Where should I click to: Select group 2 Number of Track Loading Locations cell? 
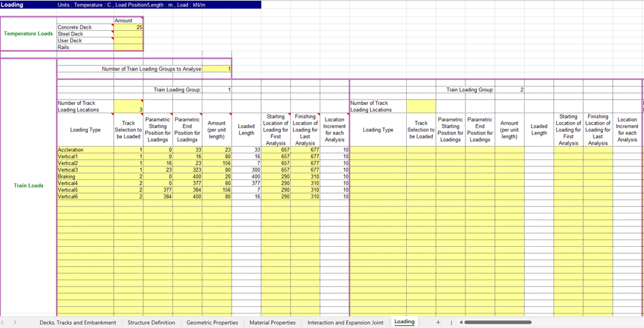tap(421, 106)
